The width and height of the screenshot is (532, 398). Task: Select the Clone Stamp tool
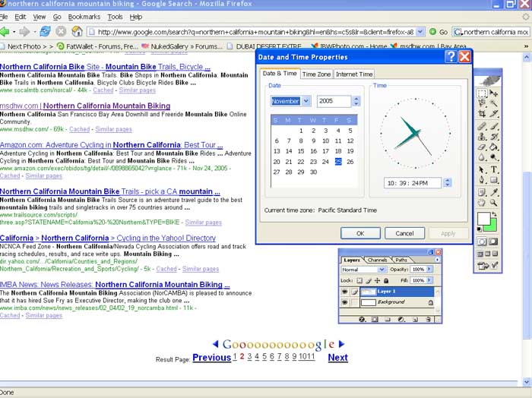(x=482, y=137)
